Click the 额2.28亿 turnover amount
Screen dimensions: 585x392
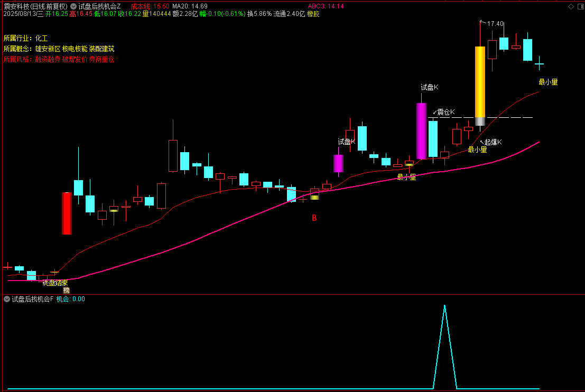pos(185,14)
